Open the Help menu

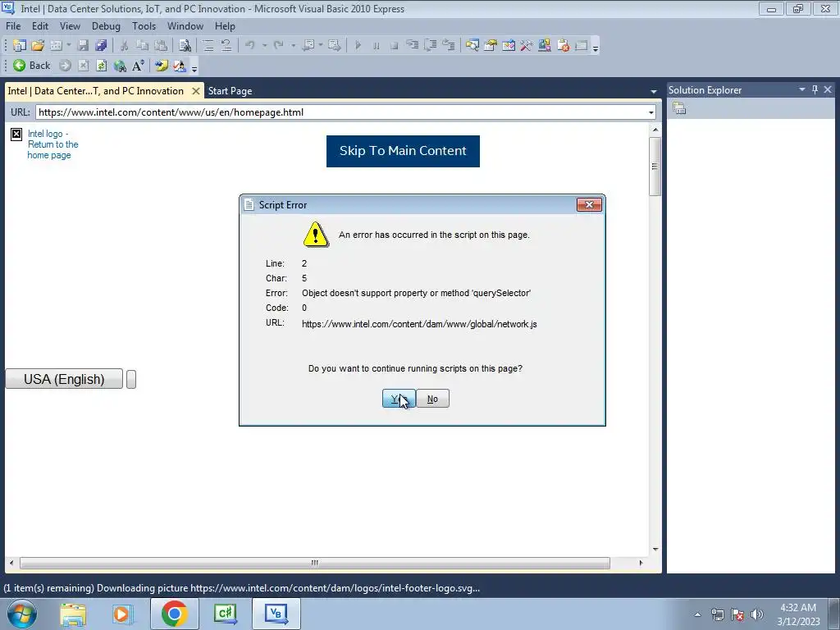coord(225,26)
